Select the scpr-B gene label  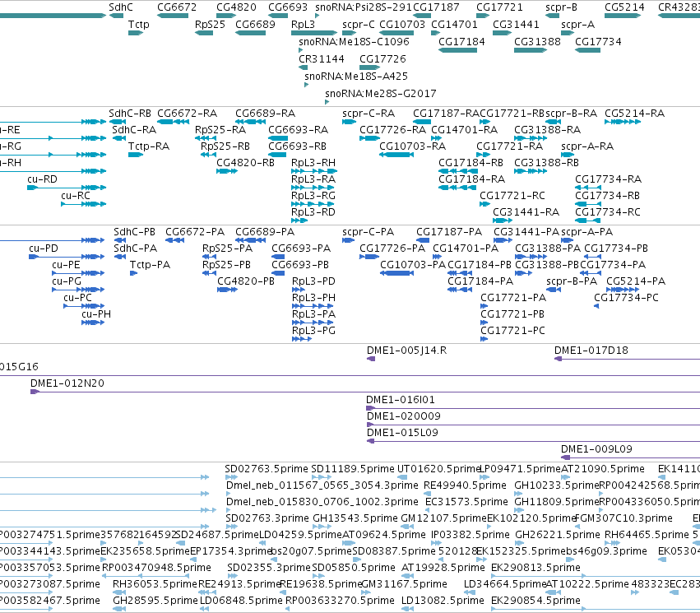pyautogui.click(x=561, y=7)
